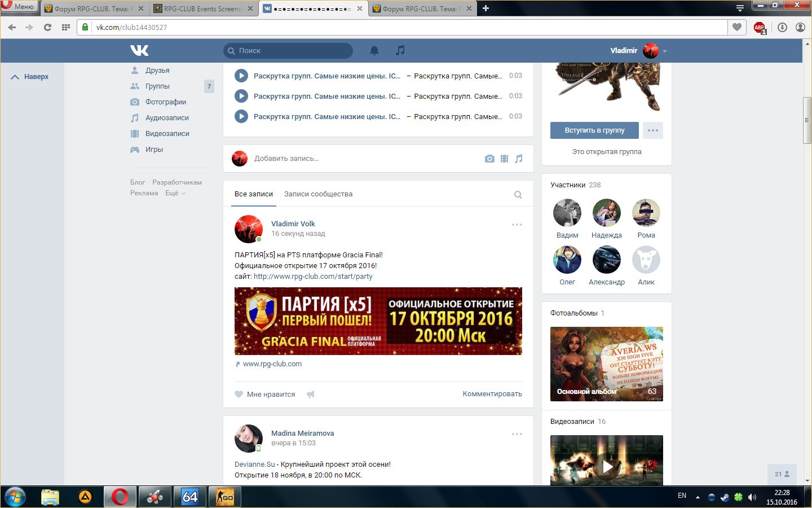Open the music note icon in header
The width and height of the screenshot is (812, 508).
400,50
